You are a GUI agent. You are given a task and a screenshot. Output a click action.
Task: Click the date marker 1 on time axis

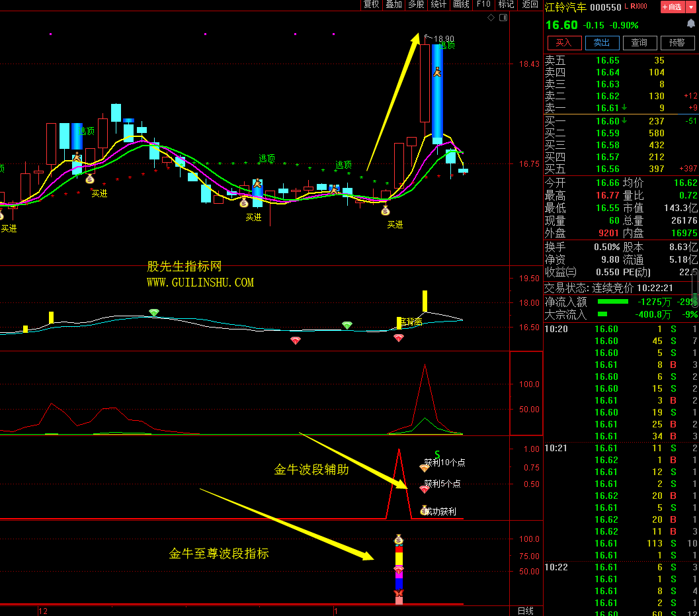(x=337, y=611)
